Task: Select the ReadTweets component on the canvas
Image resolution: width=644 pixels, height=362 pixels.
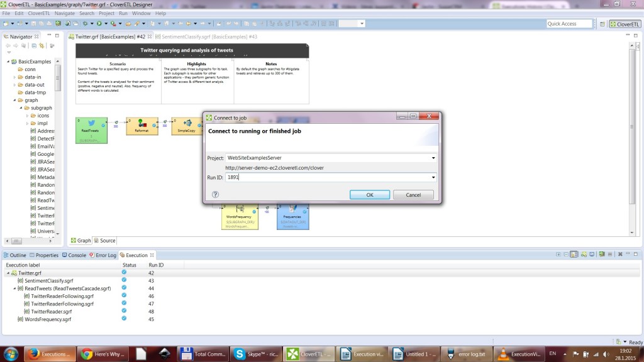Action: coord(92,129)
